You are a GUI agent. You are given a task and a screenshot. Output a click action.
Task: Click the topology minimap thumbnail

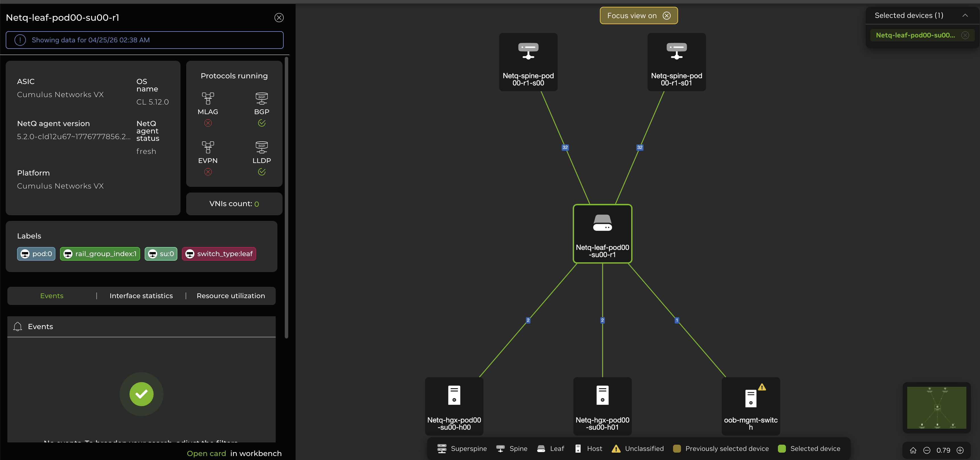point(936,407)
